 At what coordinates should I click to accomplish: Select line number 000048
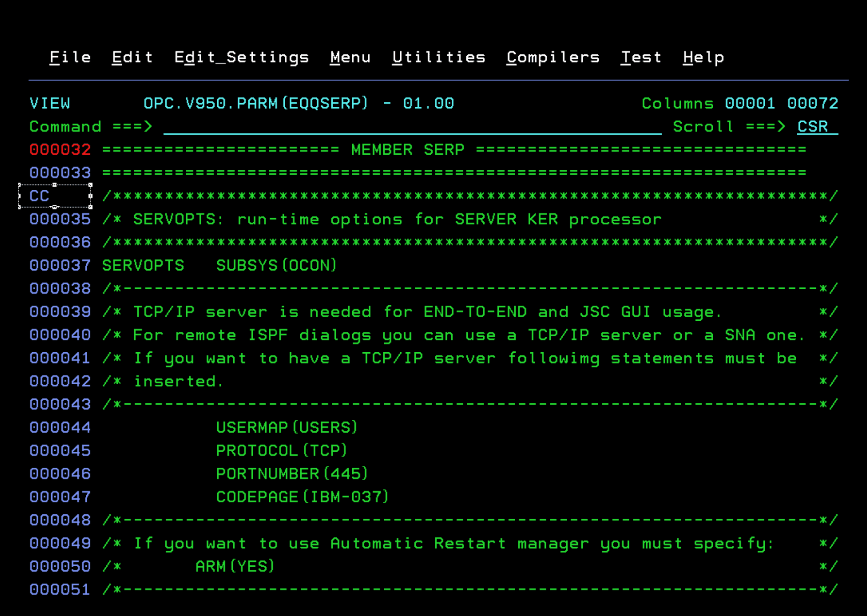60,521
